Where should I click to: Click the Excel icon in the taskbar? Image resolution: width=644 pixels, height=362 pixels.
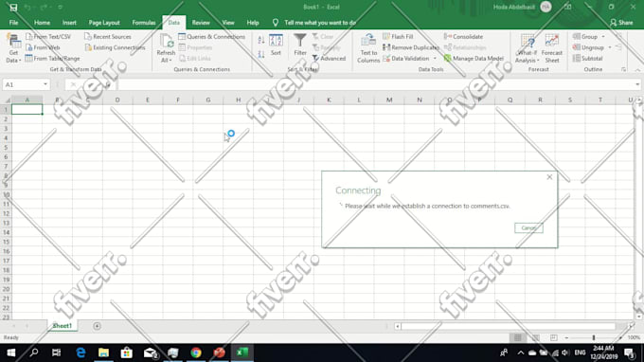241,353
